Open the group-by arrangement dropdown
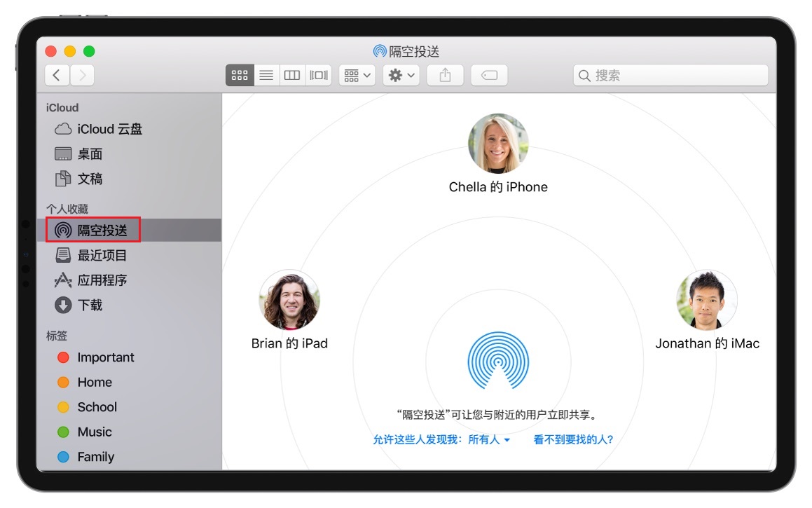812x508 pixels. click(357, 76)
